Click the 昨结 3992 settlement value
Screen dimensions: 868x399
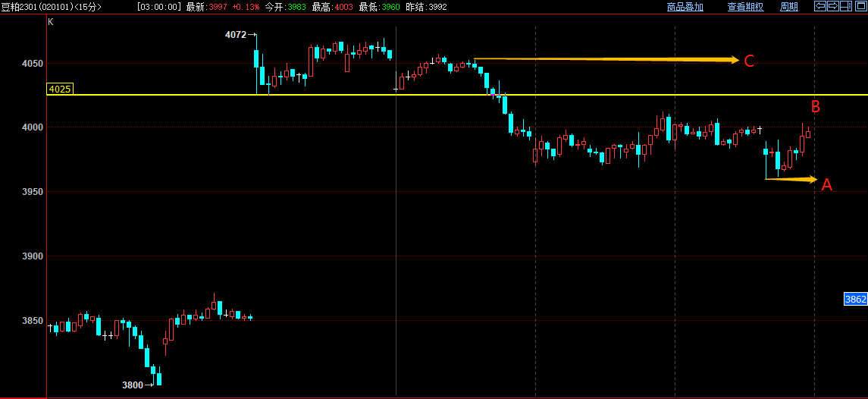(426, 7)
